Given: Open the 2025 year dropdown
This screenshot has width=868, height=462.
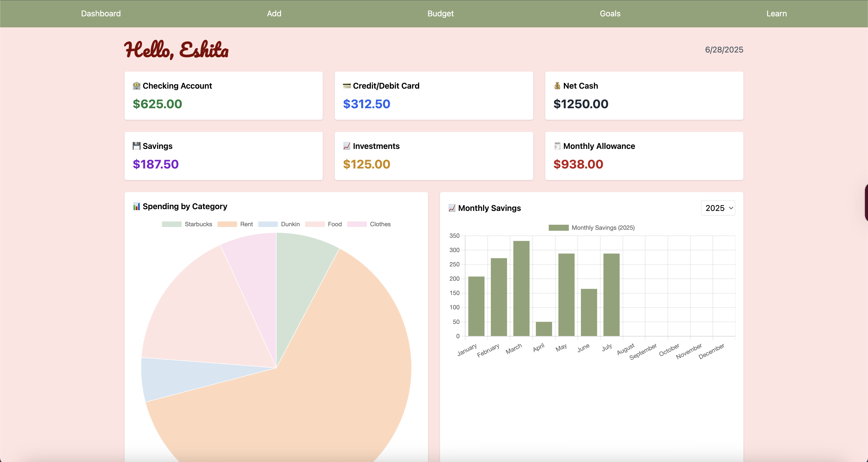Looking at the screenshot, I should (718, 208).
